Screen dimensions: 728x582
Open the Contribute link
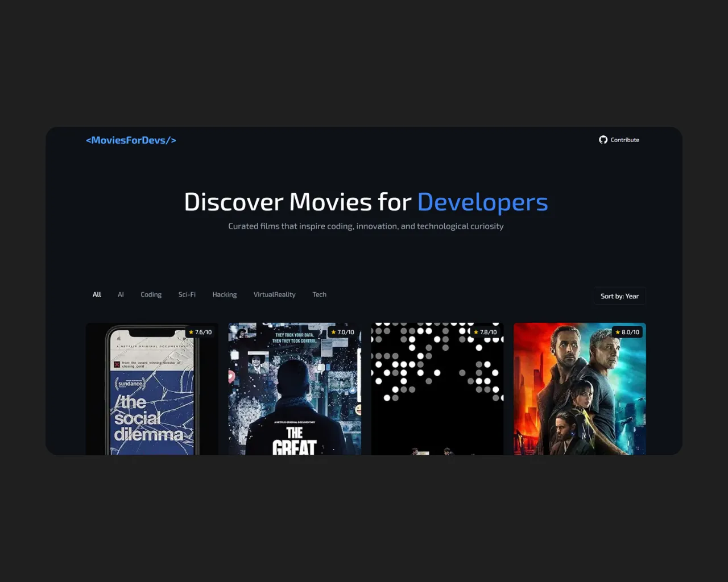624,140
